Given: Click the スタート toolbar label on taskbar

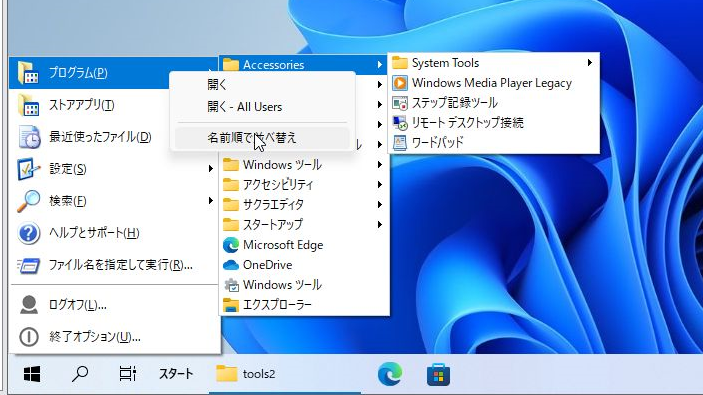Looking at the screenshot, I should [176, 374].
